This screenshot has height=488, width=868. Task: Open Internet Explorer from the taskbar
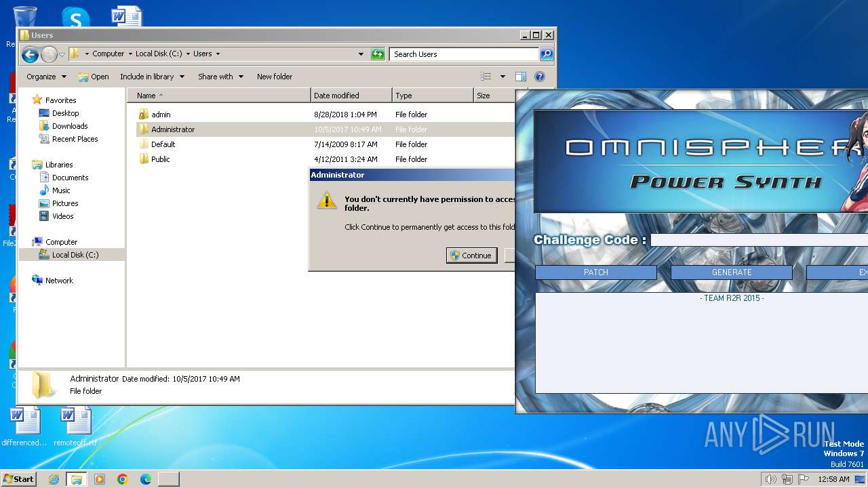tap(54, 479)
